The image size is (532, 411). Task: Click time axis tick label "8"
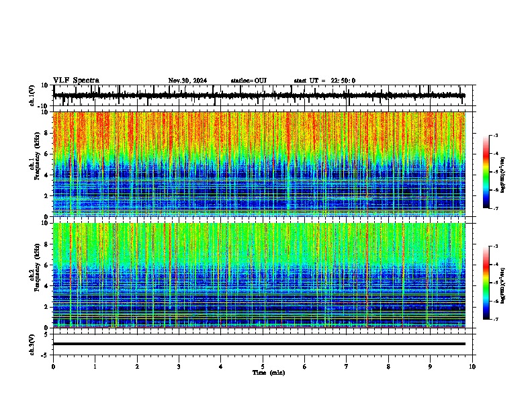click(x=388, y=367)
